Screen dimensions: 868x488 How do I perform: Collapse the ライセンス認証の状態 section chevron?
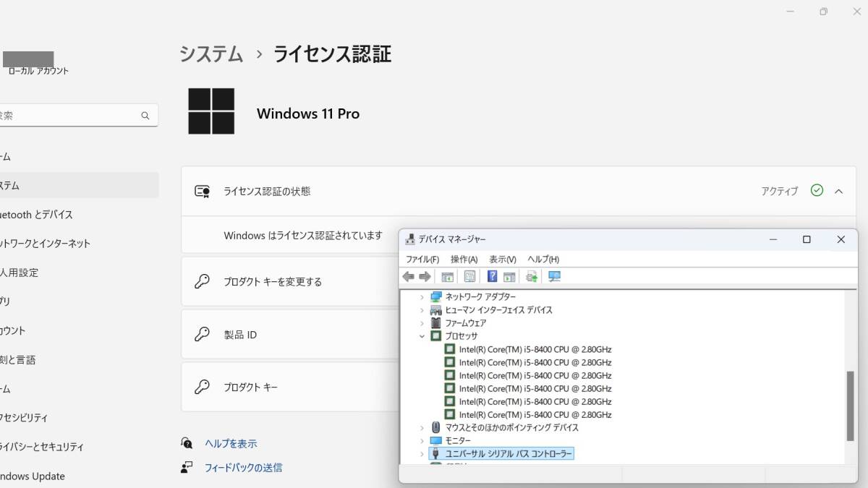click(839, 192)
